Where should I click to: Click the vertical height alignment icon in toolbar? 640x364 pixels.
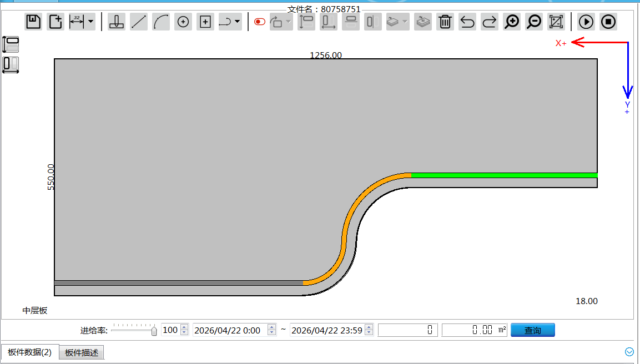coord(306,22)
